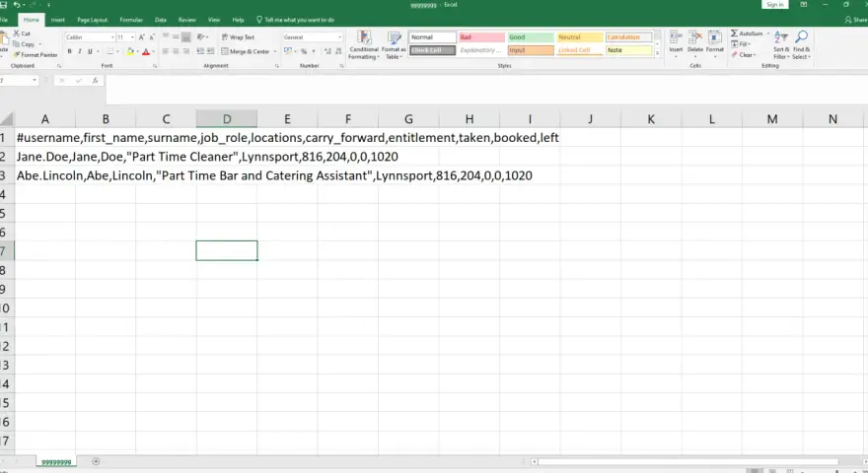Click the Share button

click(856, 20)
